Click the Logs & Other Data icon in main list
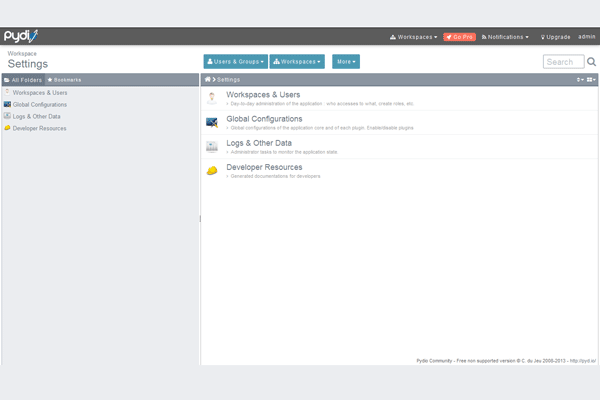The height and width of the screenshot is (400, 600). [212, 146]
